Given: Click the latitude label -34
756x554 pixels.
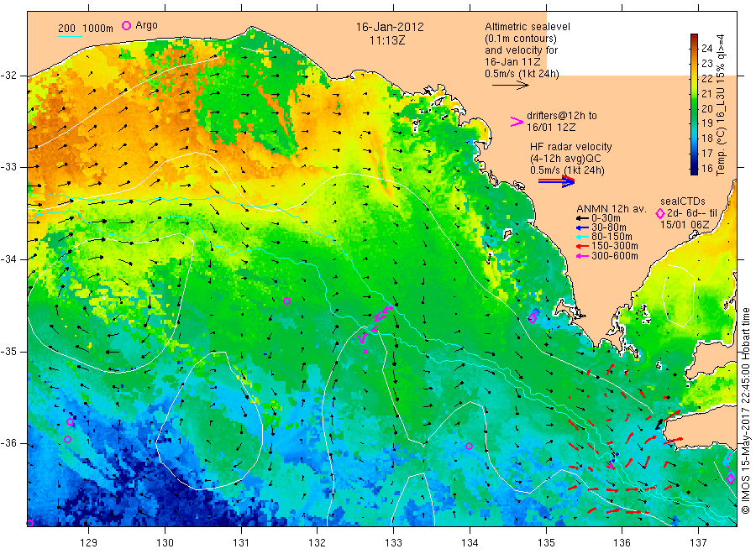Looking at the screenshot, I should [x=8, y=259].
